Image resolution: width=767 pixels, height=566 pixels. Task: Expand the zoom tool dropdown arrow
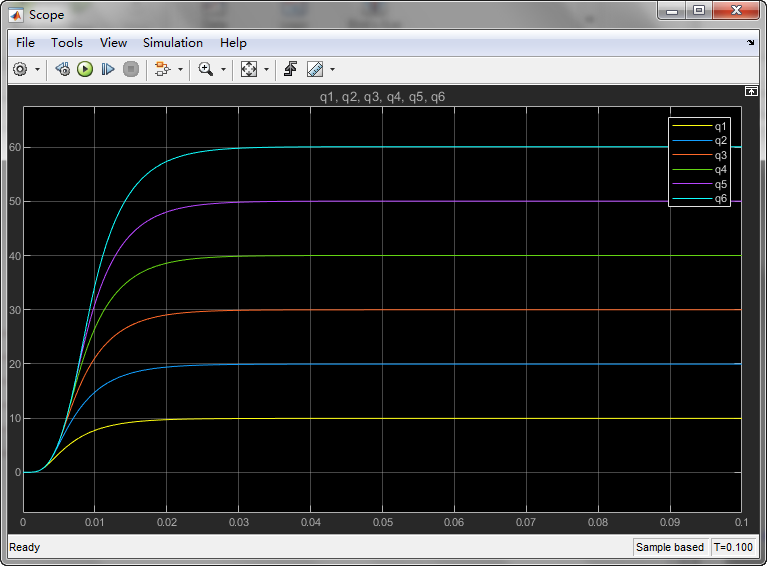point(223,69)
